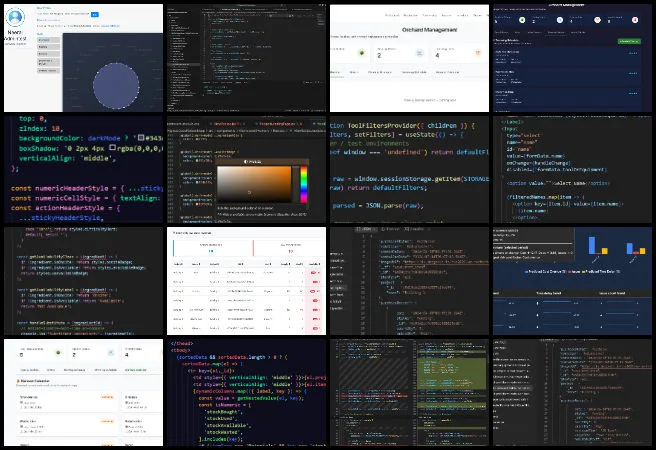
Task: Open the dark dashboard thumbnail with green button
Action: (572, 58)
